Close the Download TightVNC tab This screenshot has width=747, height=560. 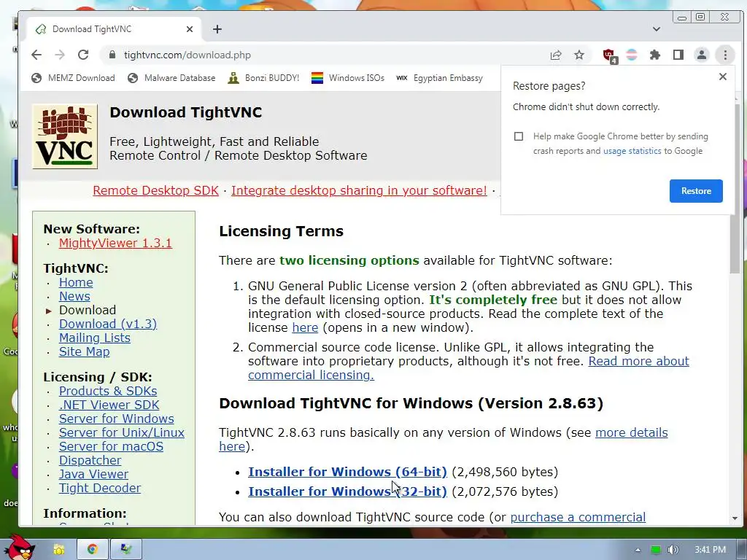tap(190, 29)
